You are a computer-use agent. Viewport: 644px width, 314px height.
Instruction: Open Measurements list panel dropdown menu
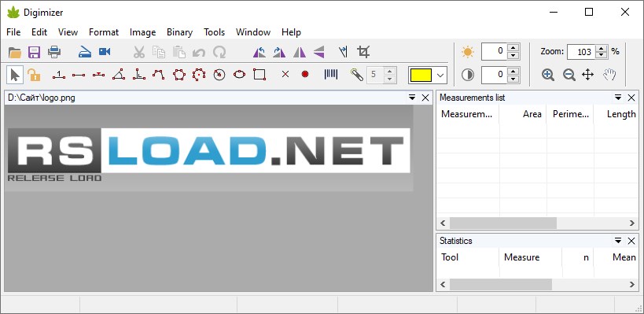pos(618,98)
